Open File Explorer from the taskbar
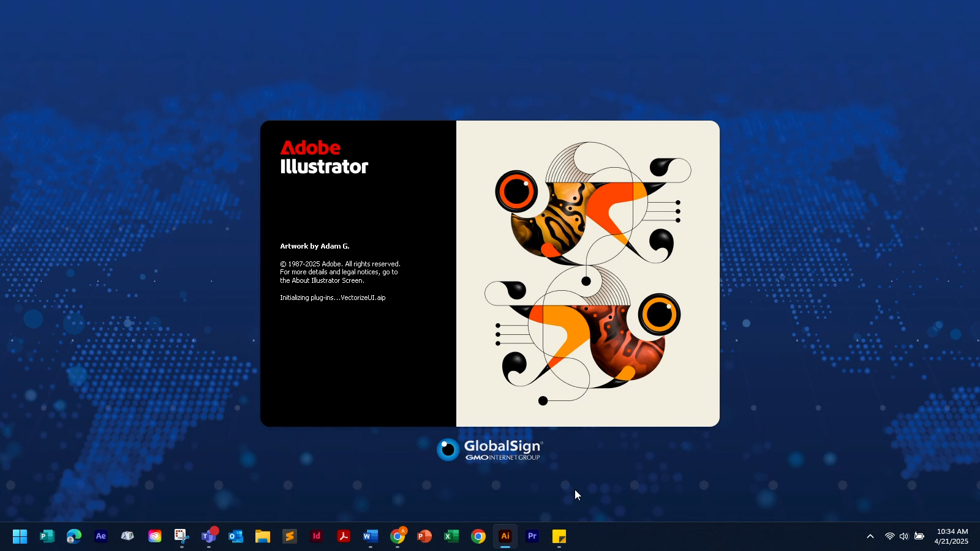 262,536
